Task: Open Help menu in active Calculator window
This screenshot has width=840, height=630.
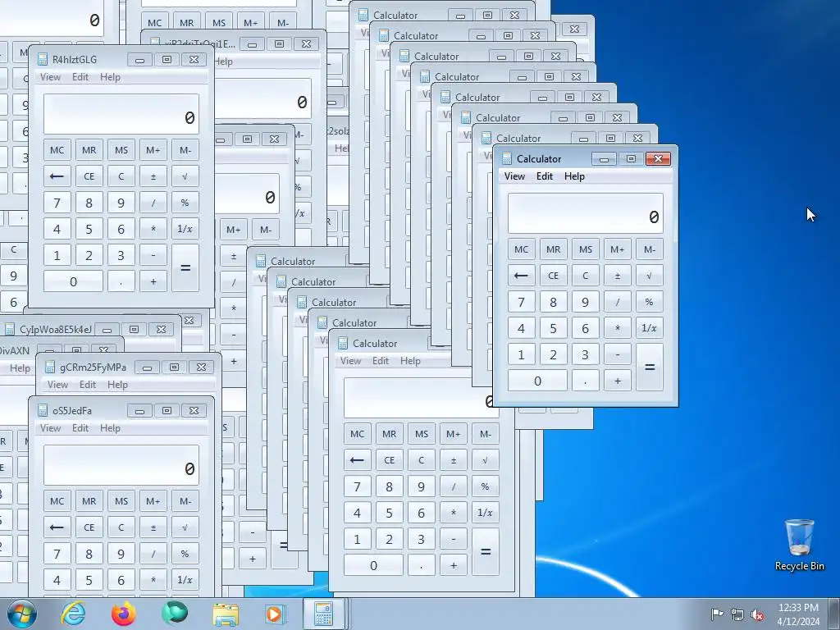Action: point(574,176)
